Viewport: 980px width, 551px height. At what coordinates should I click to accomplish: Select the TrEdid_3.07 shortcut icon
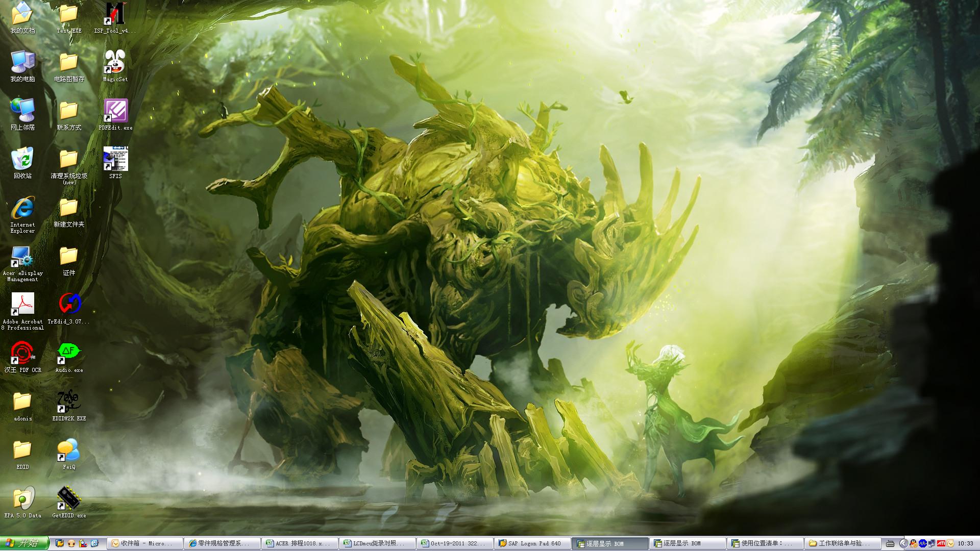[x=69, y=309]
